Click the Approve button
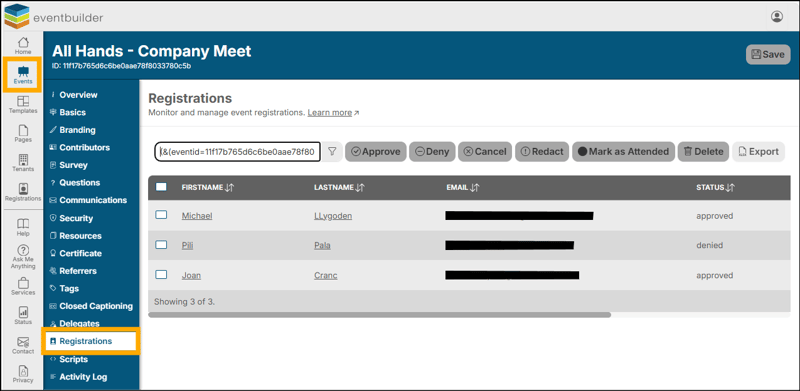Screen dimensions: 800x391 (376, 152)
